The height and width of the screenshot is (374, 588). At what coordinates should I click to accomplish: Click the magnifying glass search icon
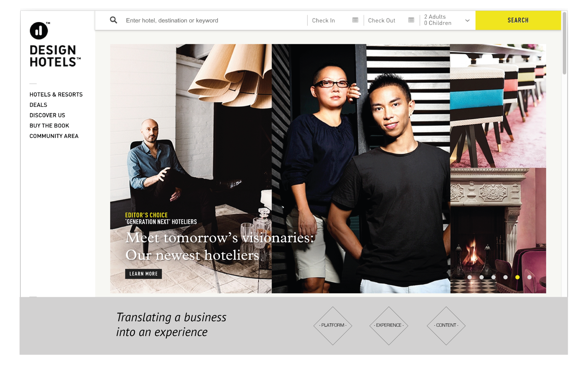click(x=114, y=20)
